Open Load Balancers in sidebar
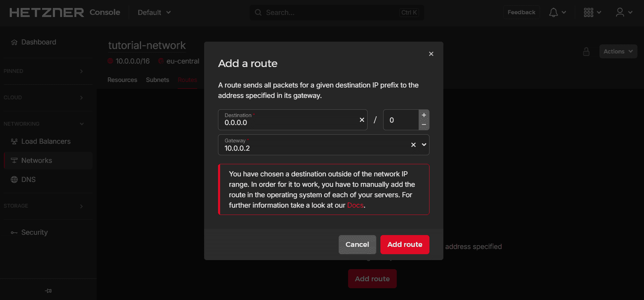This screenshot has height=300, width=644. (x=46, y=141)
